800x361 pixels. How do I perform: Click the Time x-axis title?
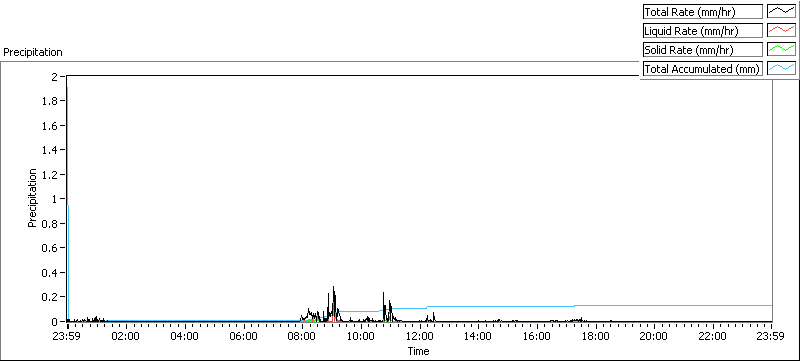pyautogui.click(x=418, y=351)
